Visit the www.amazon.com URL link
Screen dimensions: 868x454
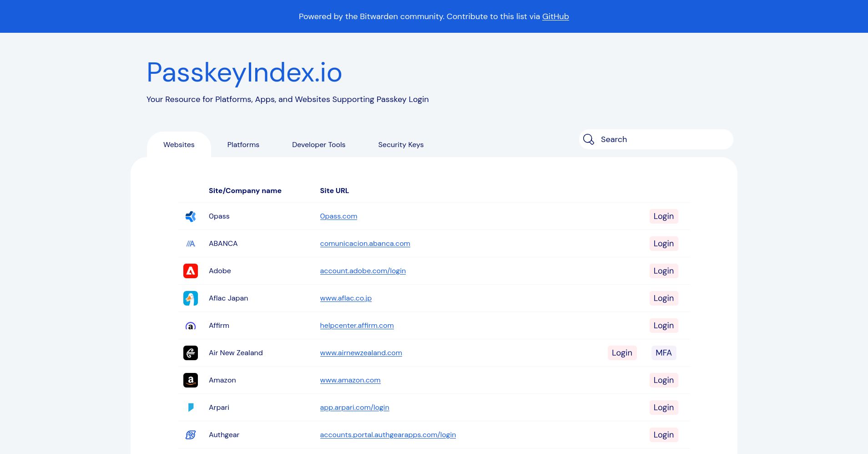pos(350,380)
